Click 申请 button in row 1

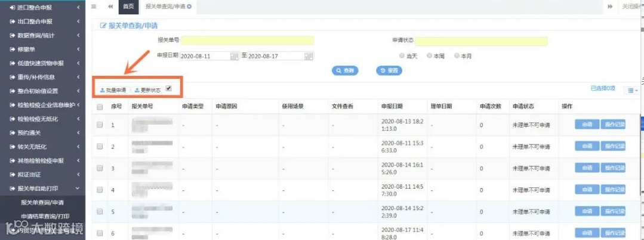coord(587,125)
